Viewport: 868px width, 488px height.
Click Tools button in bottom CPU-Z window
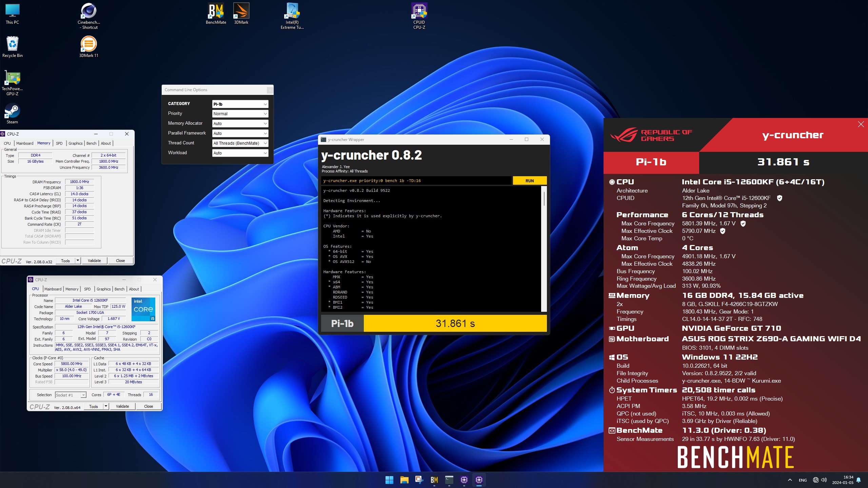click(94, 406)
